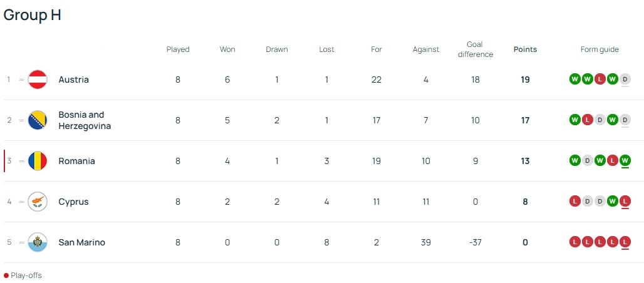The image size is (644, 283).
Task: Click the Points column header
Action: (525, 49)
